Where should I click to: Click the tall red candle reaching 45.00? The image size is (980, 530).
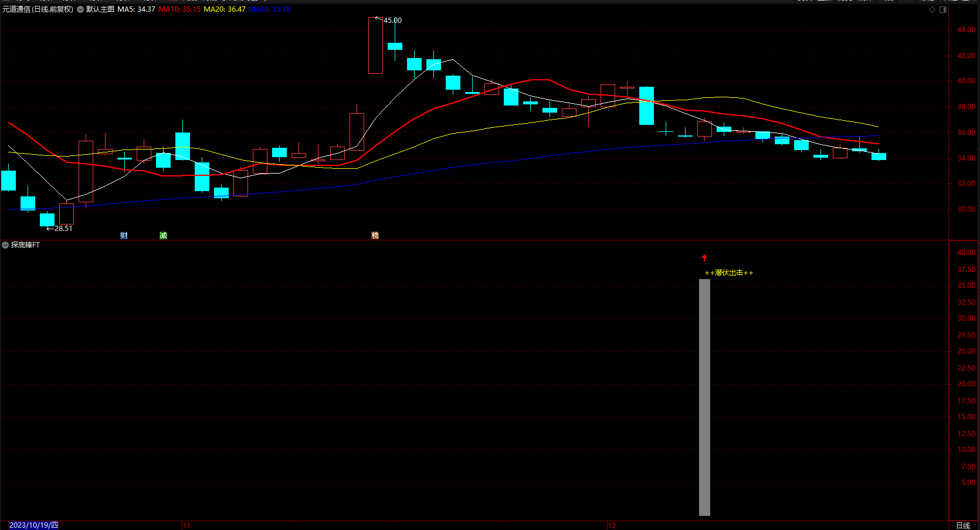[x=375, y=45]
